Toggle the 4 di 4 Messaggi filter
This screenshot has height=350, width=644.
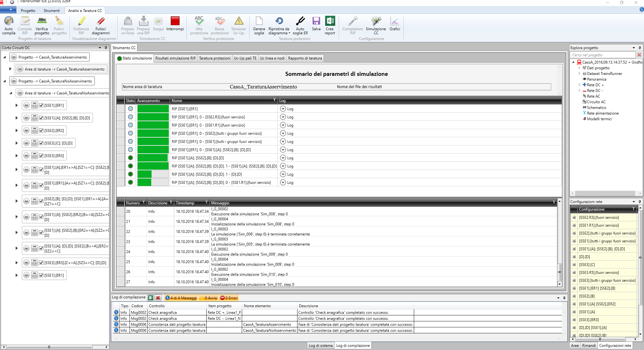click(181, 298)
